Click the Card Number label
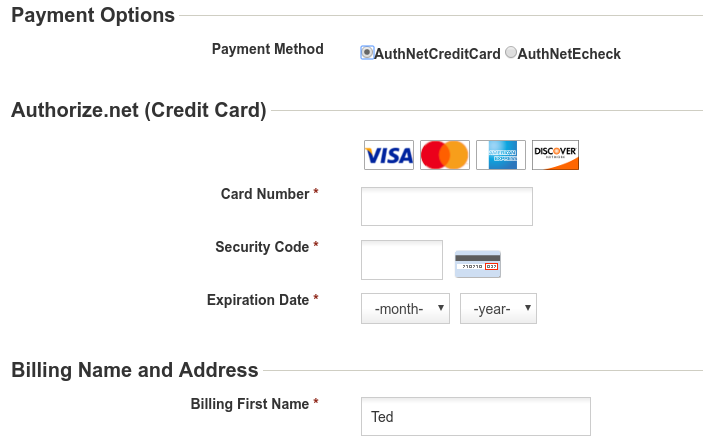Screen dimensions: 703x445 (265, 194)
